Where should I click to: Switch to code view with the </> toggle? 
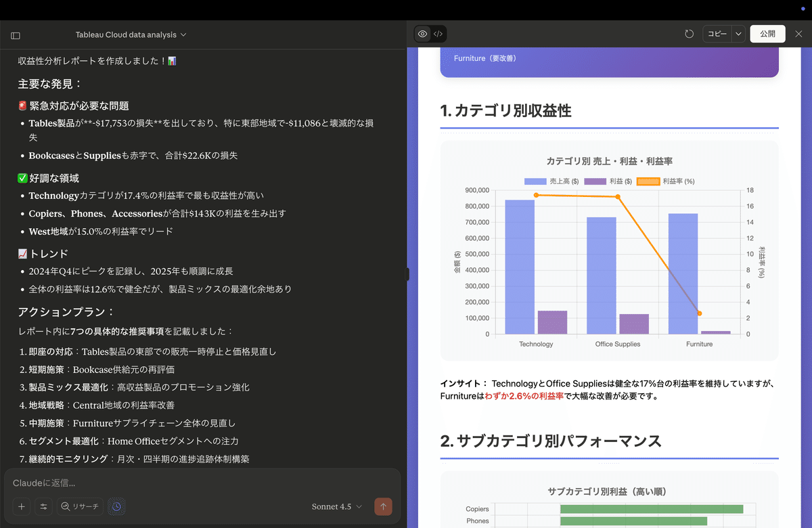point(438,33)
